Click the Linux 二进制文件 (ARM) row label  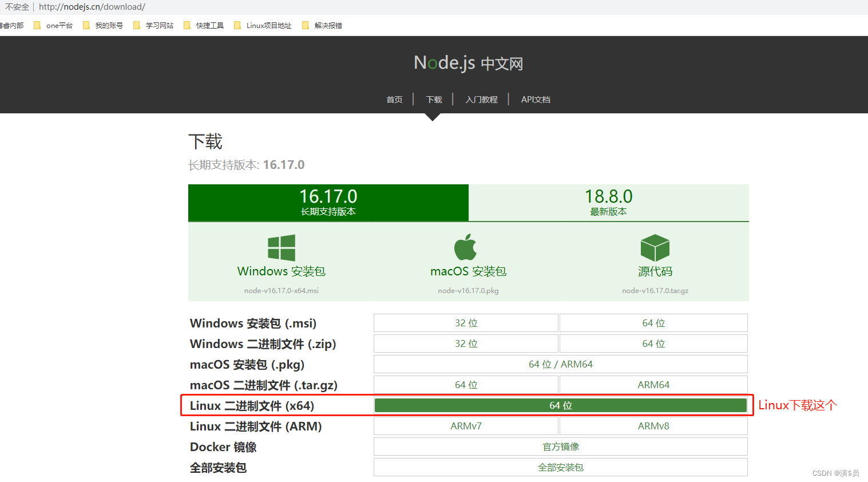pos(256,426)
